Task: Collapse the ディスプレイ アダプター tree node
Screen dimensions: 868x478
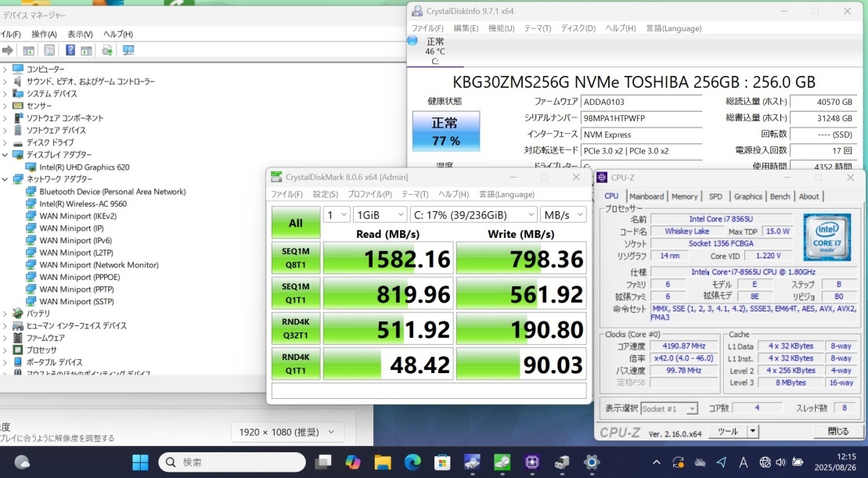Action: point(5,155)
